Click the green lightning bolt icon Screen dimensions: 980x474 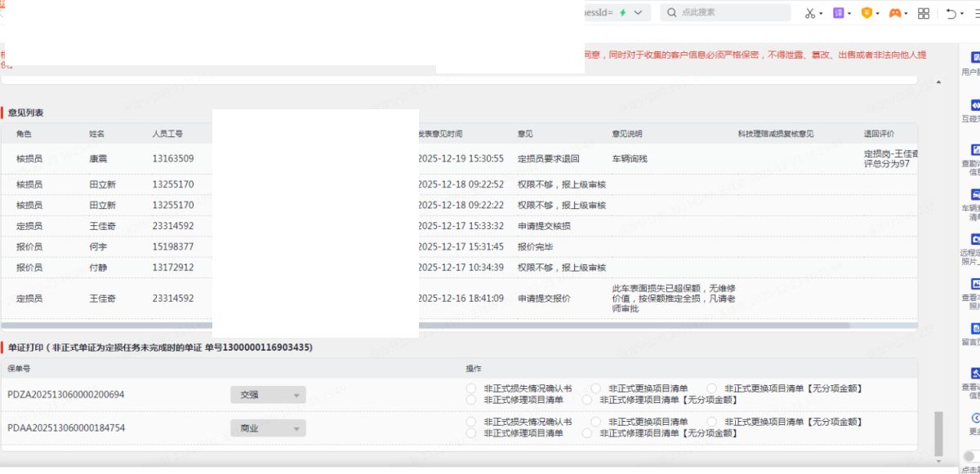click(623, 13)
